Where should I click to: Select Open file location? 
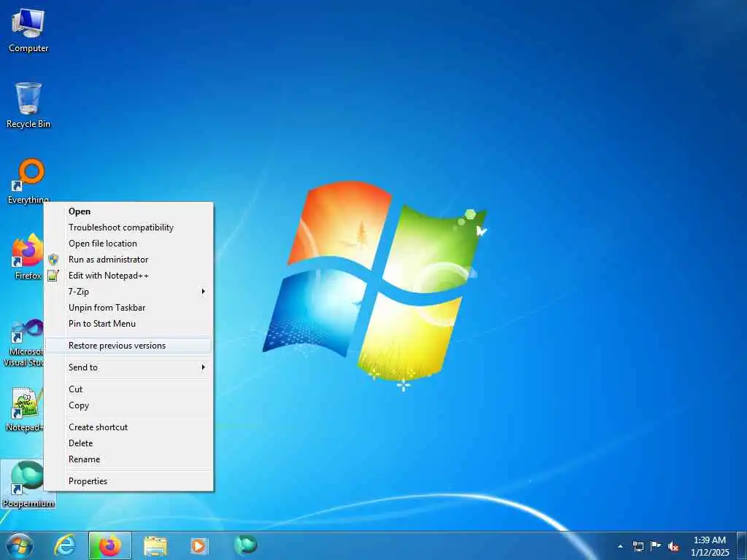[128, 244]
